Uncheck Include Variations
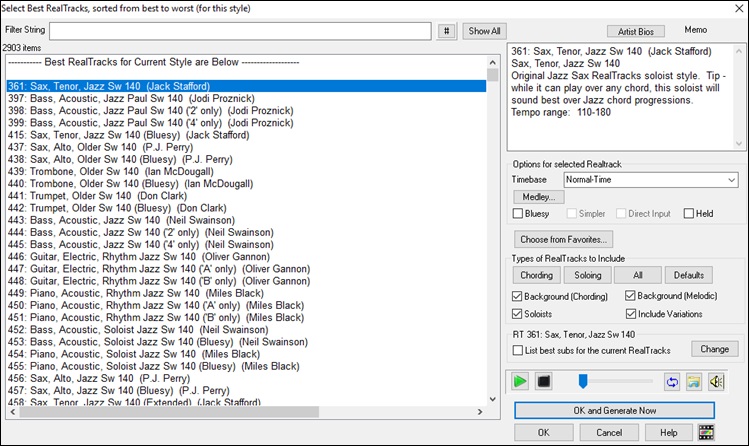This screenshot has height=446, width=749. tap(631, 314)
